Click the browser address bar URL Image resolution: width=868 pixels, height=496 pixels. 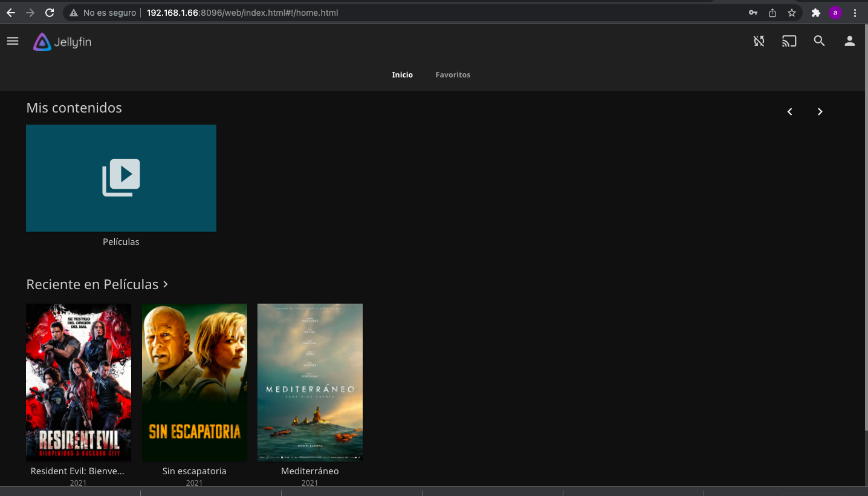242,13
